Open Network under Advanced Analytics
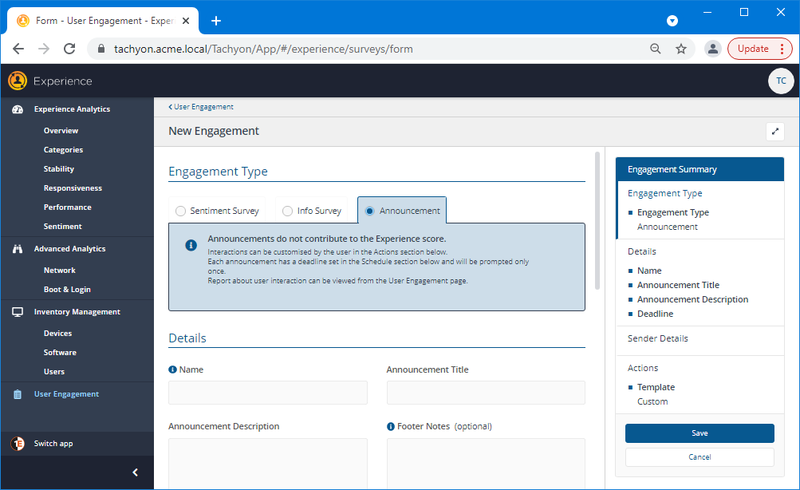The height and width of the screenshot is (490, 800). [59, 271]
